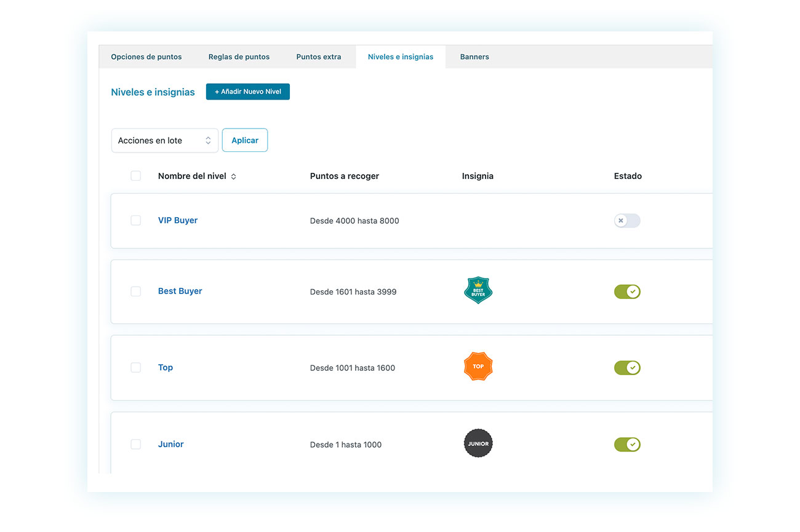Click 'Desde 4000 hasta 8000' text
Screen dimensions: 800x532
(x=354, y=221)
